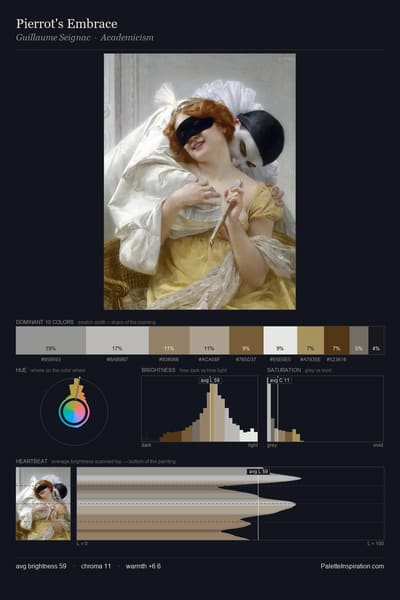Click the Academicism style label
The image size is (400, 600).
[127, 38]
